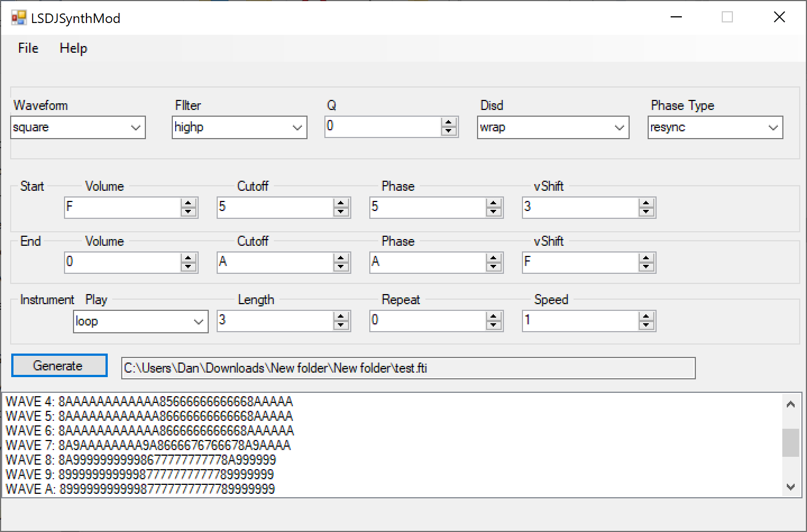The image size is (807, 532).
Task: Decrement End Volume with down arrow
Action: 189,267
